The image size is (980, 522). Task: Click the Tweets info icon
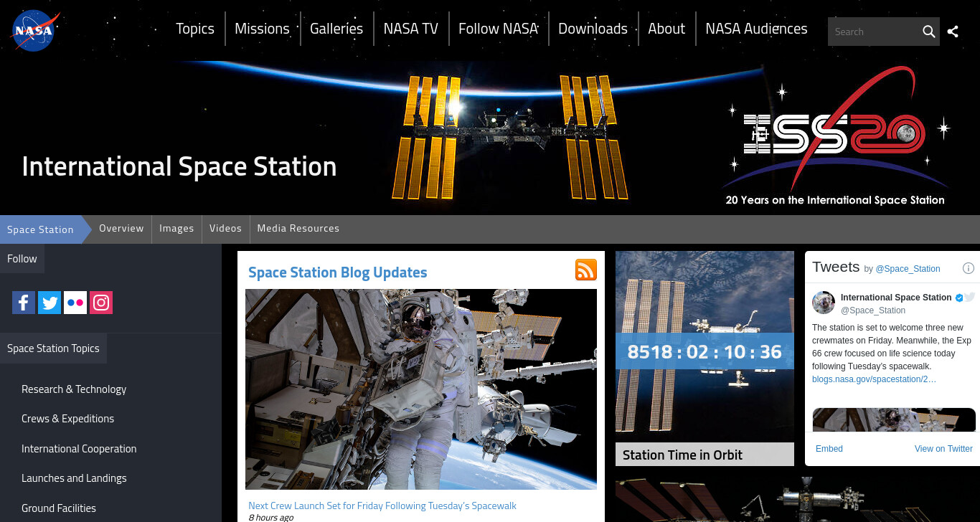[968, 268]
